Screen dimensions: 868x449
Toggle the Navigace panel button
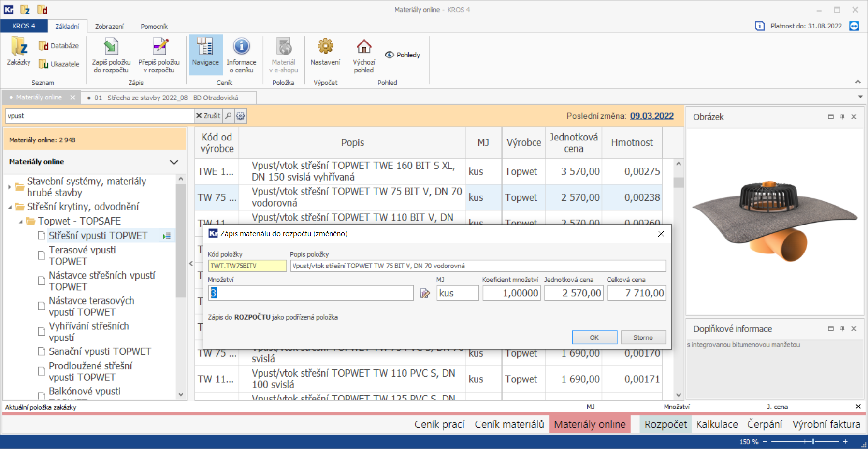(205, 54)
